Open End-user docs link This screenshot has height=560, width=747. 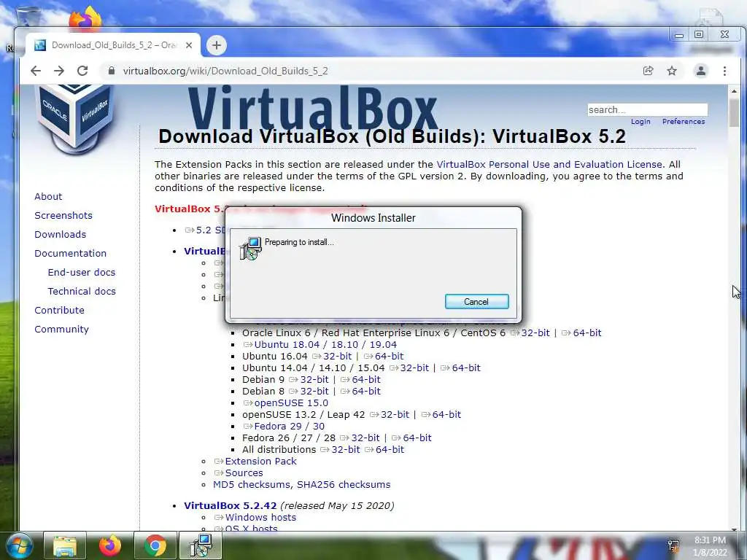pos(82,273)
